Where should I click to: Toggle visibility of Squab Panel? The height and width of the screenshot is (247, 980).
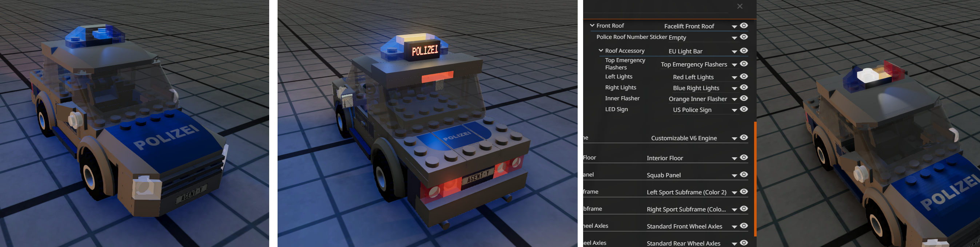pos(744,174)
